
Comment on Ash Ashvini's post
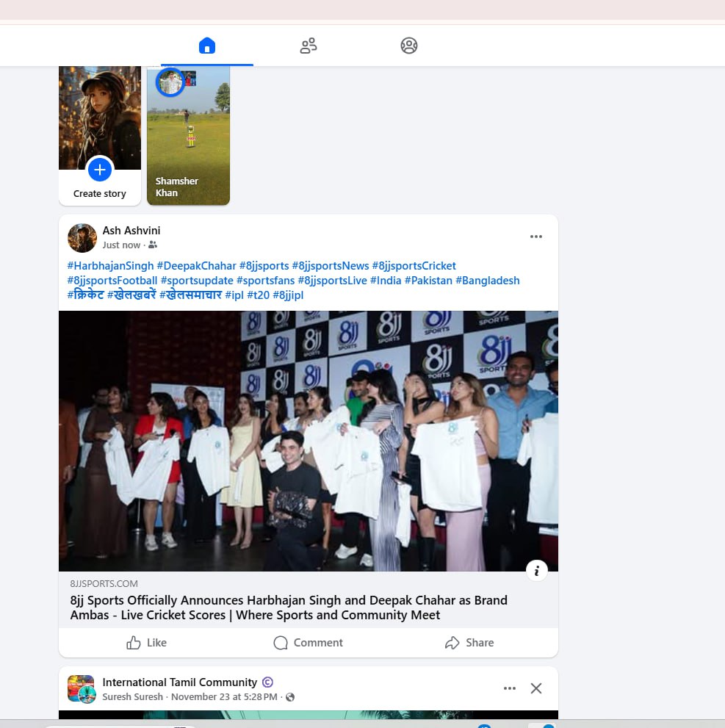309,643
